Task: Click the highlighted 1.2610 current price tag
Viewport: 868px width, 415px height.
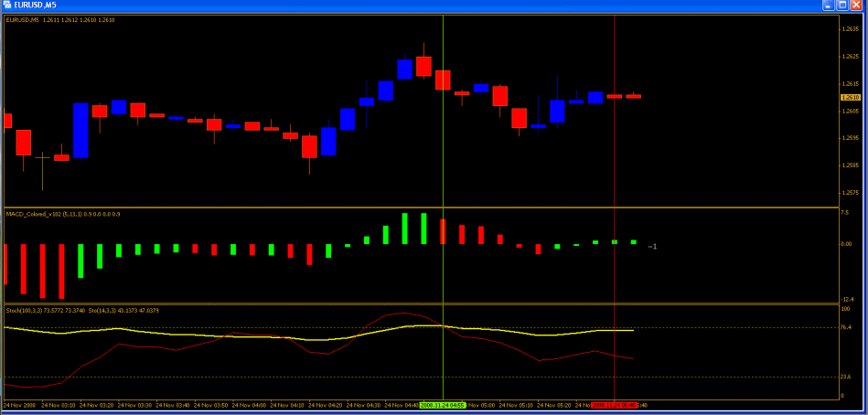Action: (849, 98)
